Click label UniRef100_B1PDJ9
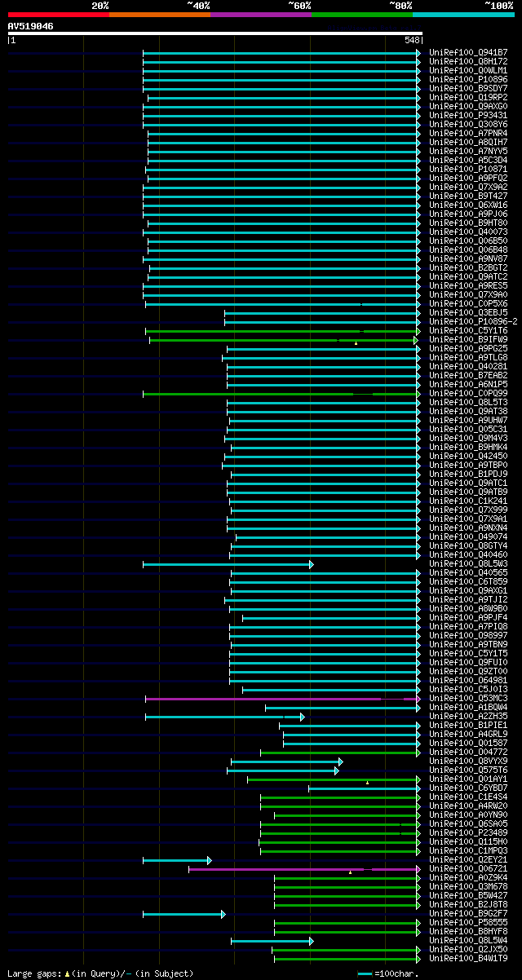 point(468,474)
